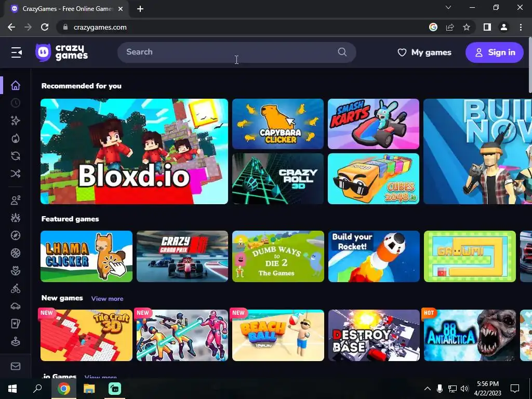
Task: Close the CrazyGames tab
Action: coord(121,9)
